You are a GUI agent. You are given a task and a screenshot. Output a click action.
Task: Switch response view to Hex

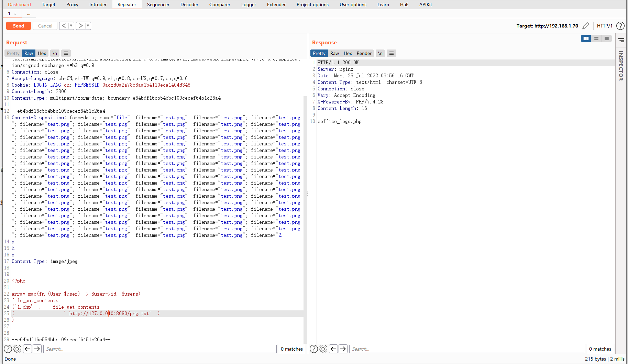coord(348,53)
